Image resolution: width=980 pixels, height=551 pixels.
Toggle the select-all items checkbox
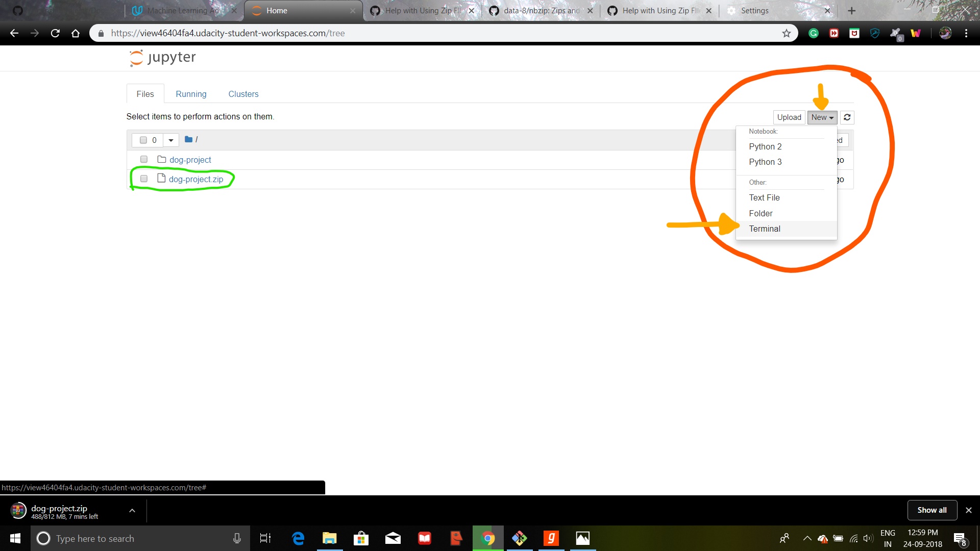tap(143, 140)
